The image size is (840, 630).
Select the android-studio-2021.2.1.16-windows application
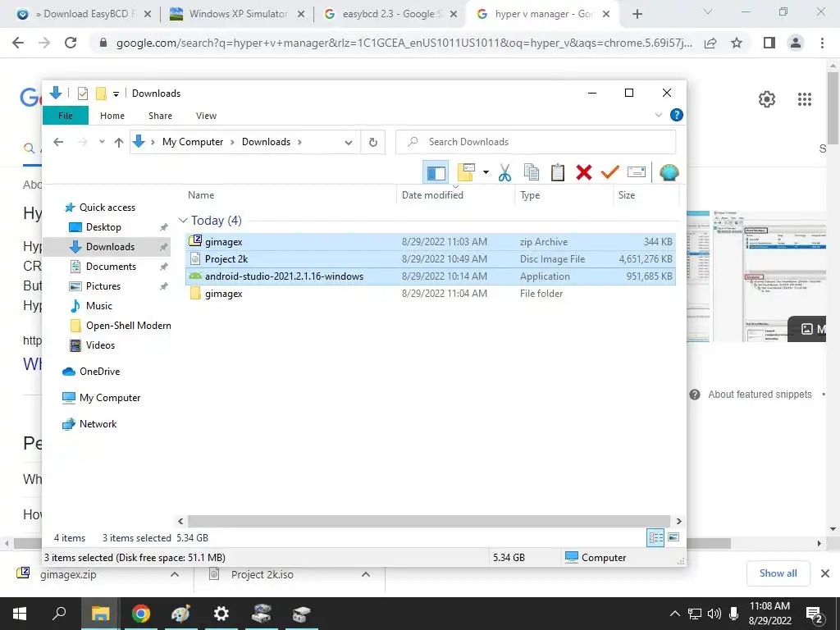(431, 276)
